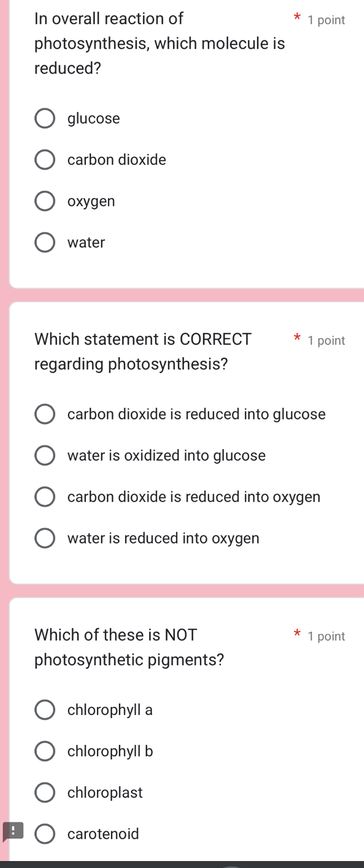Select carbon dioxide is reduced into glucose

(x=45, y=414)
